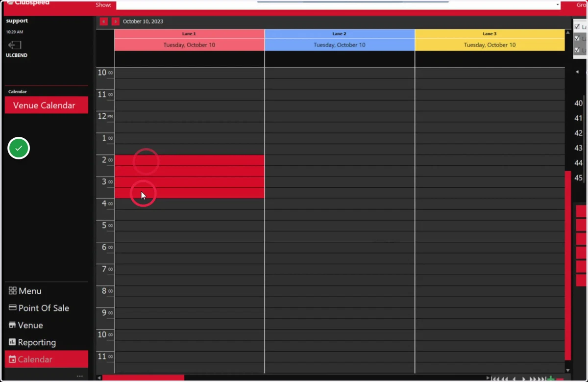The height and width of the screenshot is (382, 588).
Task: Click the 5 00 time label
Action: [107, 225]
